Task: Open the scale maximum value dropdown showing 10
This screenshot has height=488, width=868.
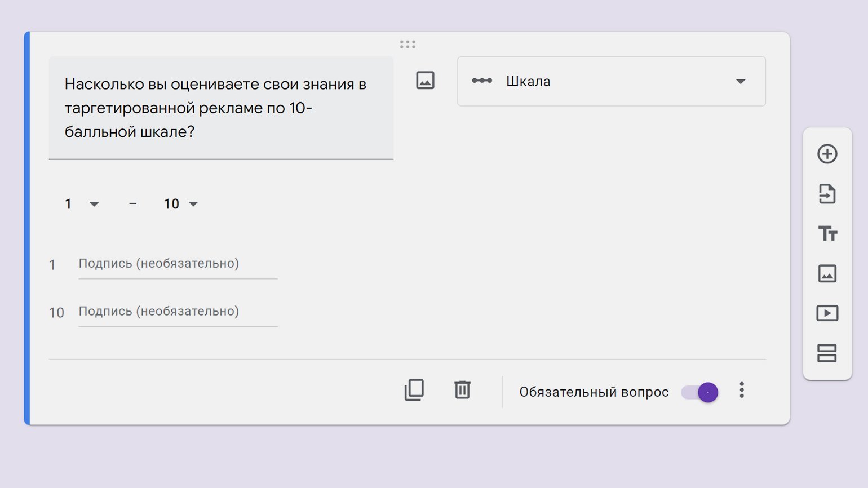Action: click(181, 204)
